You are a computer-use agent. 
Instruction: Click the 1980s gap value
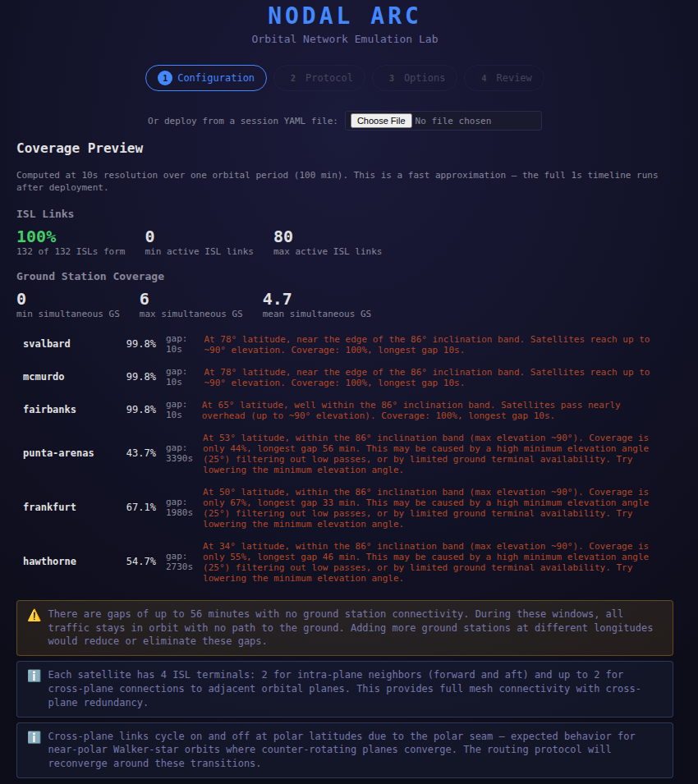179,512
